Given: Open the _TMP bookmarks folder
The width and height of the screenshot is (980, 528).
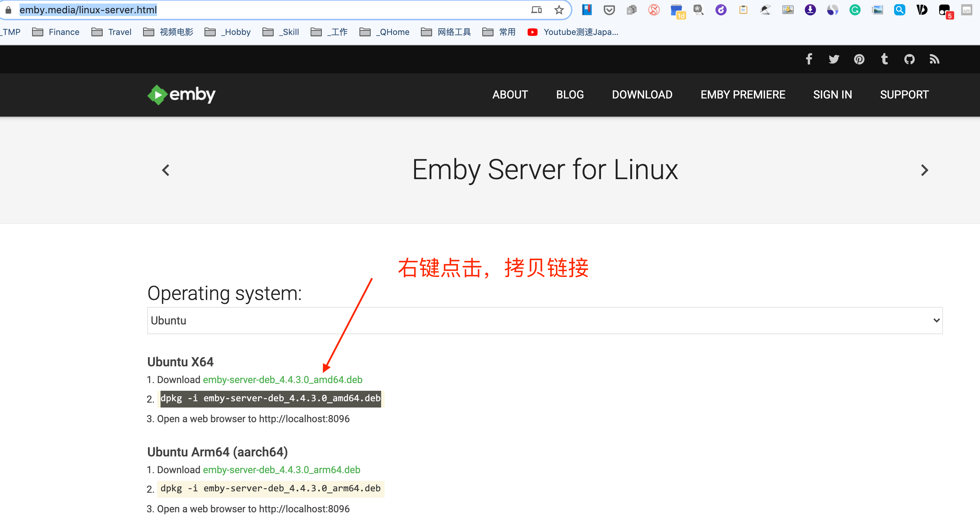Looking at the screenshot, I should (x=10, y=32).
